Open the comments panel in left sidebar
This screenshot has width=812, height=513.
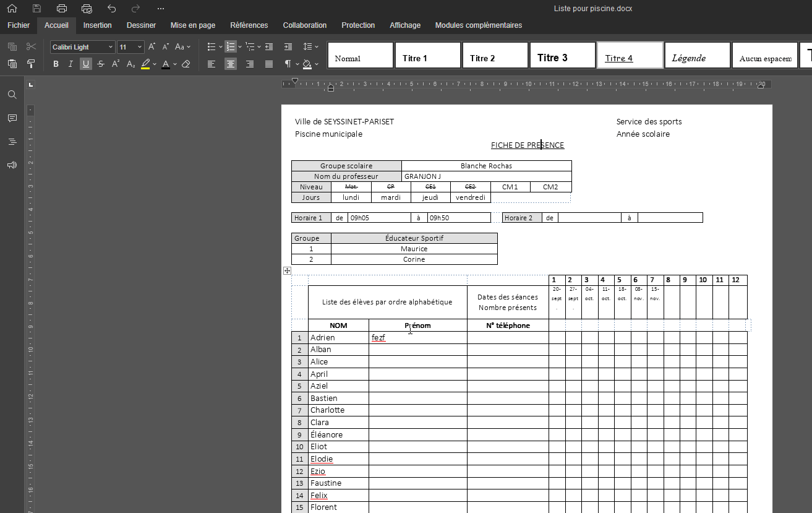pos(12,118)
